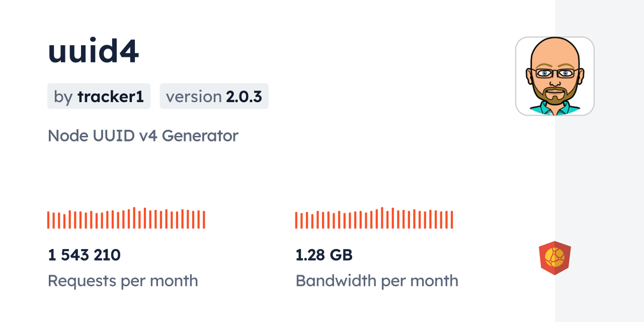
Task: Click the Bandwidth per month label
Action: (377, 281)
